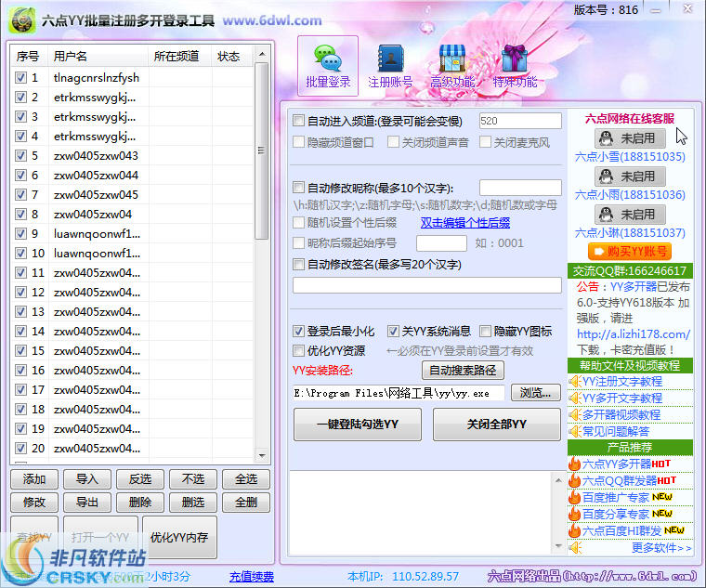Click 全选 button
The width and height of the screenshot is (706, 588).
246,479
